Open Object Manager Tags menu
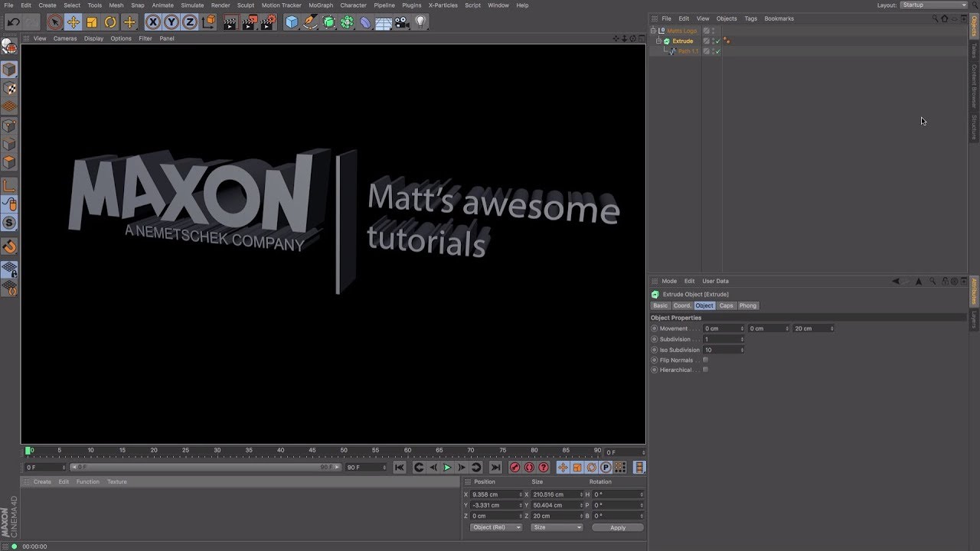The width and height of the screenshot is (980, 551). click(x=751, y=18)
